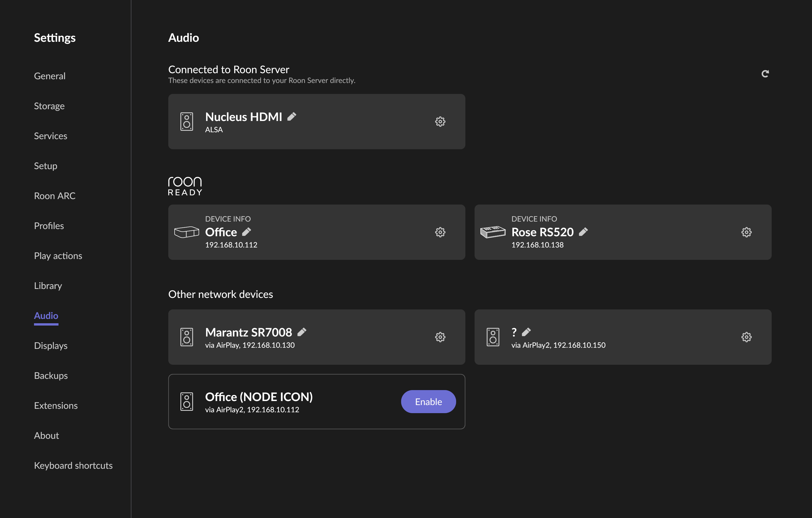Select Keyboard shortcuts in sidebar
The image size is (812, 518).
[x=73, y=466]
